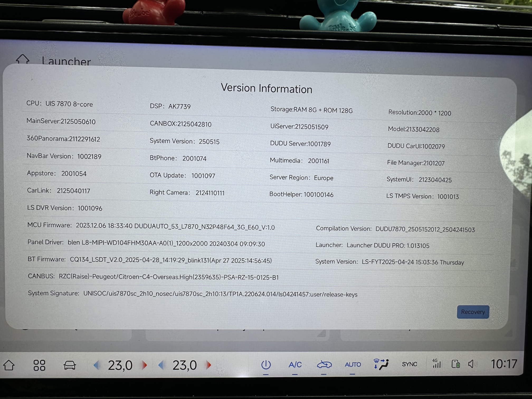Select DUDU CarUI:1002079 entry

click(416, 146)
